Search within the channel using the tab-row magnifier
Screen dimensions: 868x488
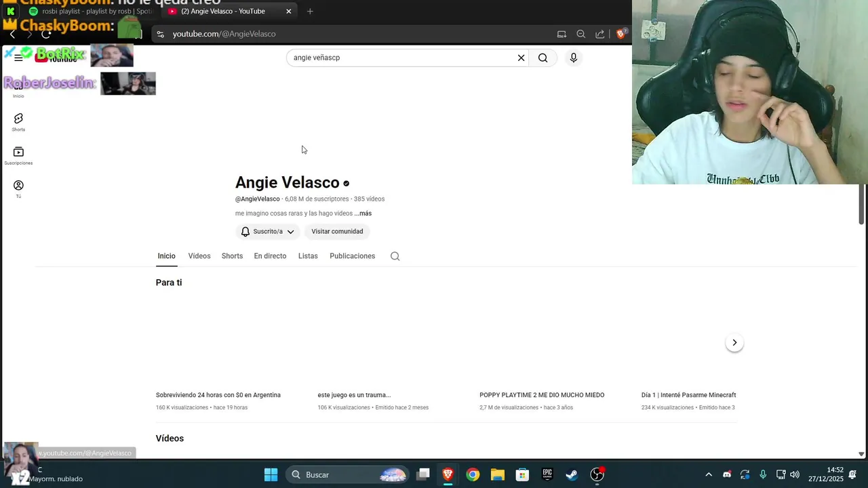(x=395, y=256)
